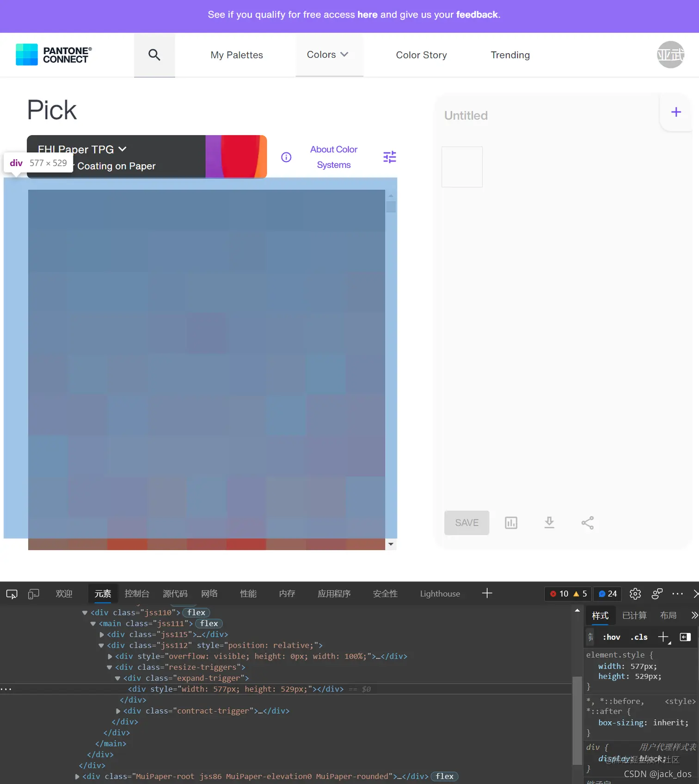Open About Color Systems link

334,157
